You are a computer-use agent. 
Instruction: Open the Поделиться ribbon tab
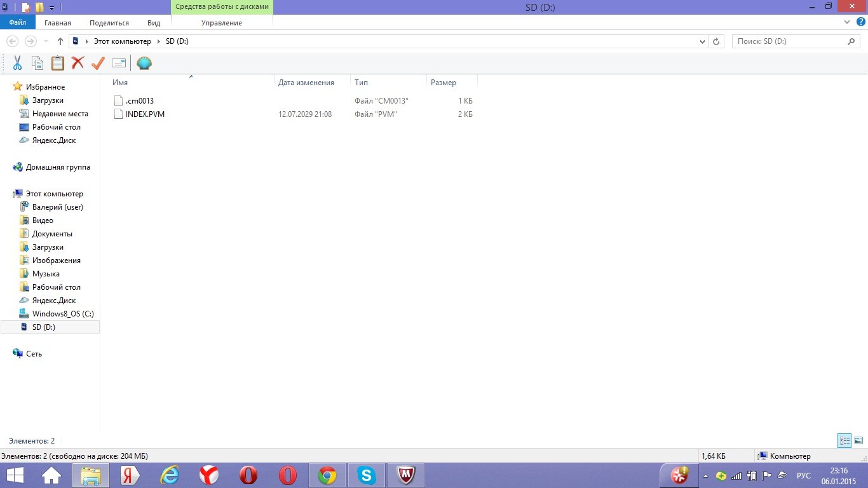tap(109, 23)
